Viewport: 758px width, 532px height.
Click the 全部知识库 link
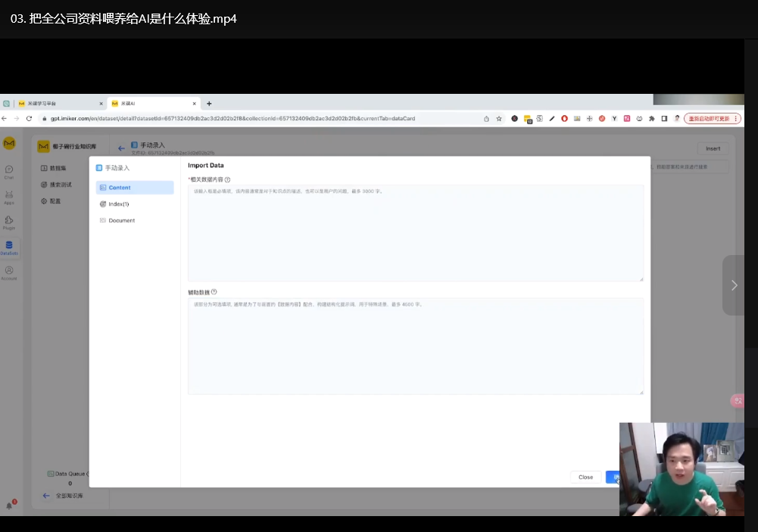pos(69,496)
